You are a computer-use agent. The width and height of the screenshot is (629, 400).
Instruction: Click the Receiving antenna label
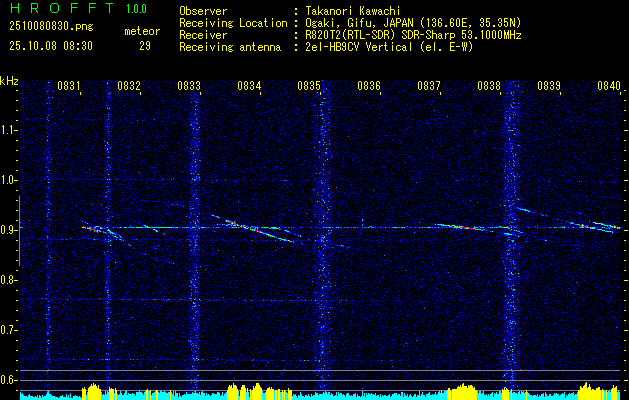230,47
